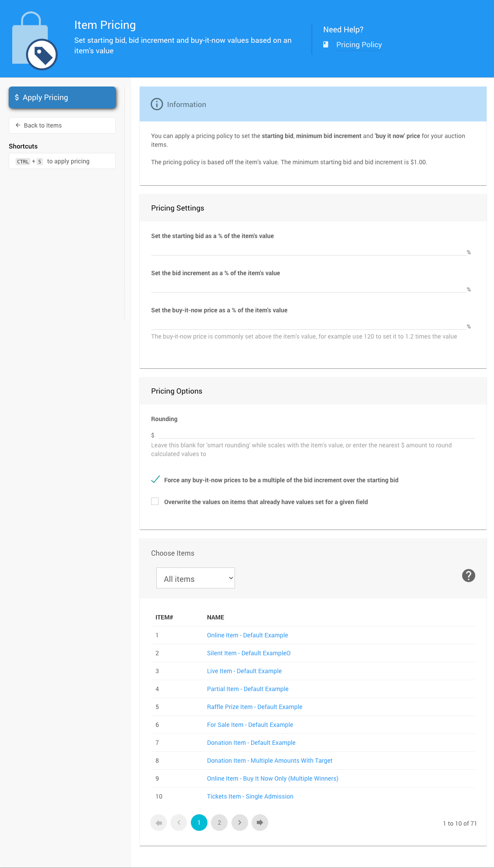Viewport: 494px width, 868px height.
Task: Jump to last page arrow icon
Action: [260, 823]
